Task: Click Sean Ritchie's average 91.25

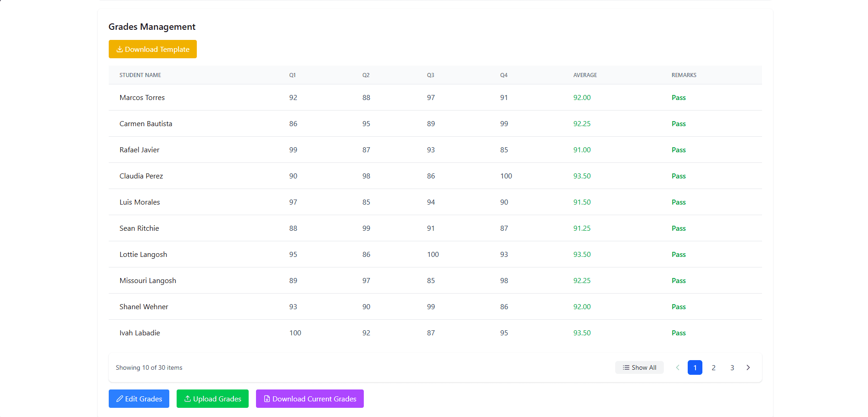Action: click(x=582, y=228)
